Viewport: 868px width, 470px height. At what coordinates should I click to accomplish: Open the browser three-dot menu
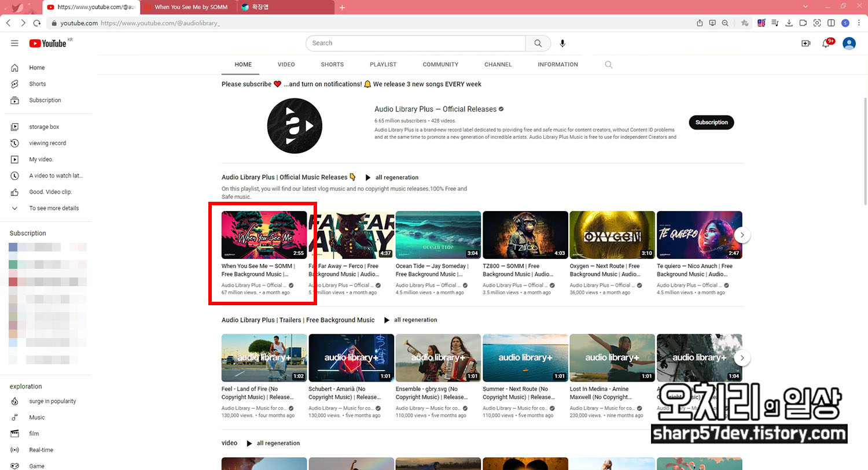click(x=859, y=23)
